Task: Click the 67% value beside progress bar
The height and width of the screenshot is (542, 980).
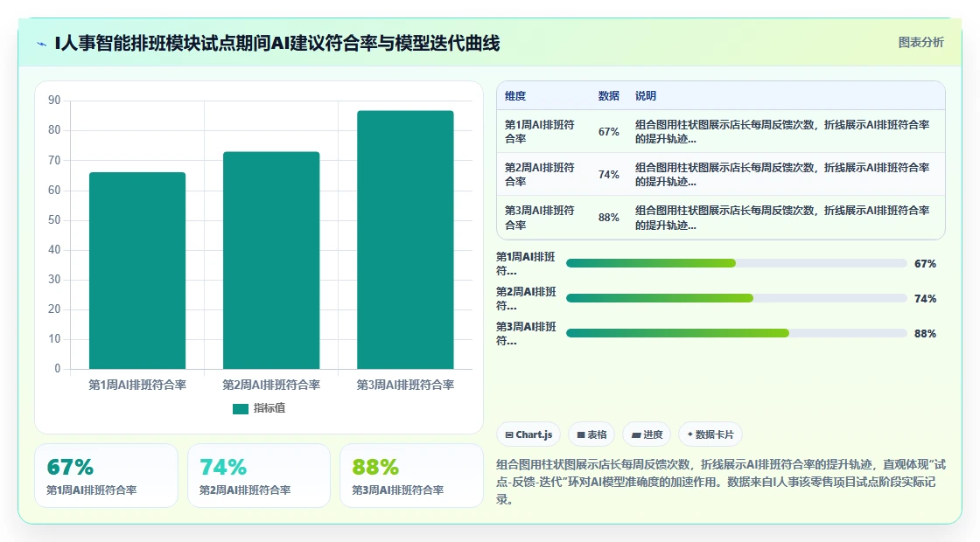Action: coord(925,263)
